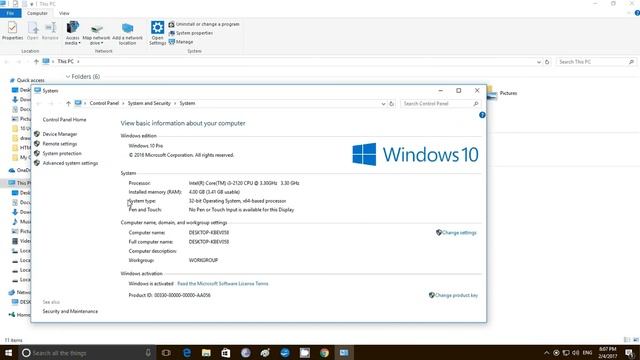Click System properties in ribbon
The width and height of the screenshot is (640, 360).
(191, 33)
